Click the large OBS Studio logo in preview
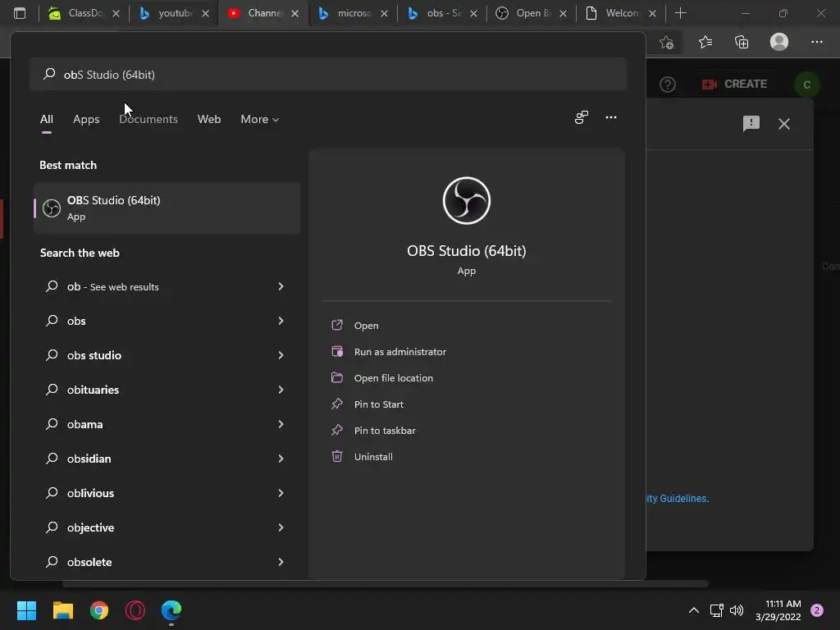 (466, 200)
